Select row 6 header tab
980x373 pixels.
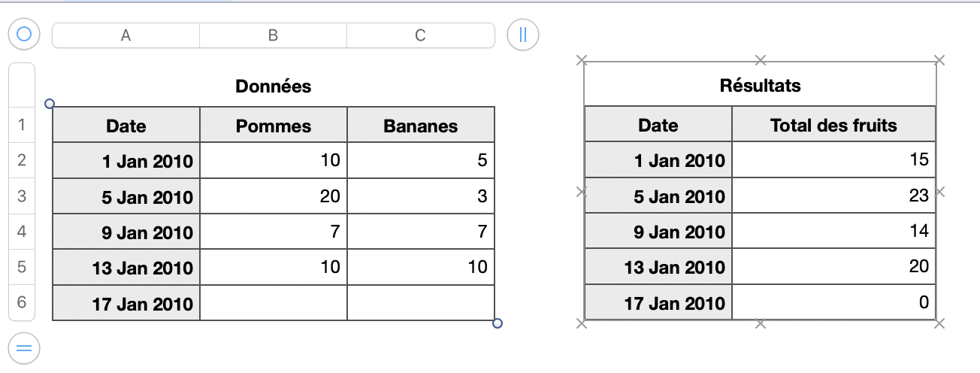point(21,303)
